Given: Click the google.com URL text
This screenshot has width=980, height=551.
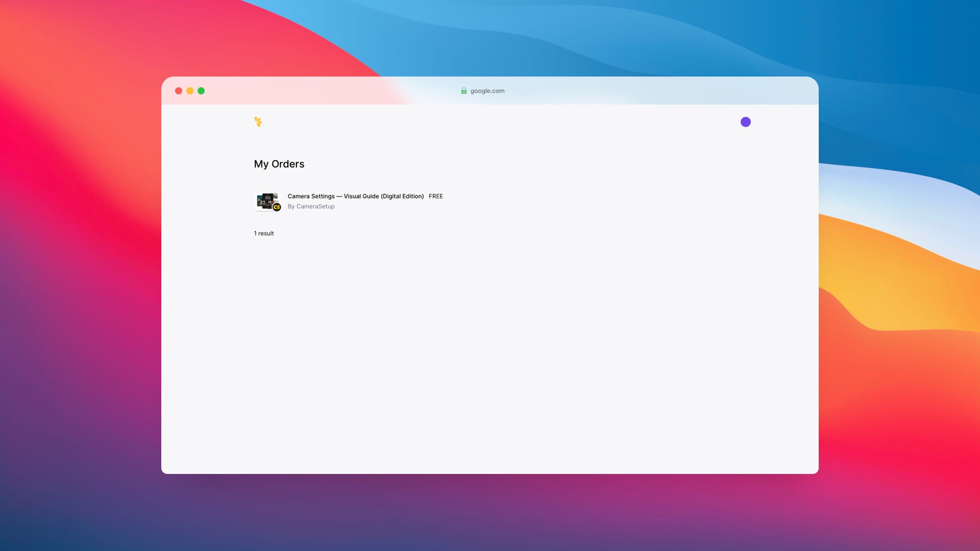Looking at the screenshot, I should pyautogui.click(x=487, y=91).
